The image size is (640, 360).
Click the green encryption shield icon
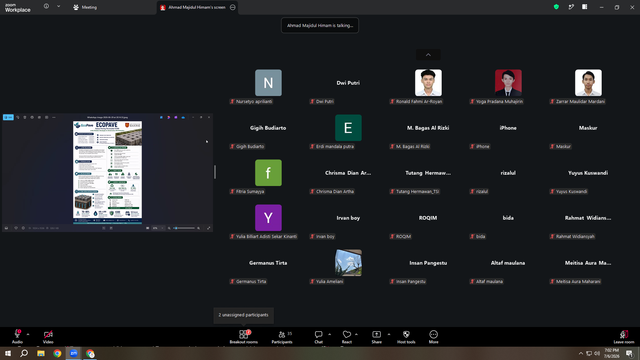pos(556,7)
